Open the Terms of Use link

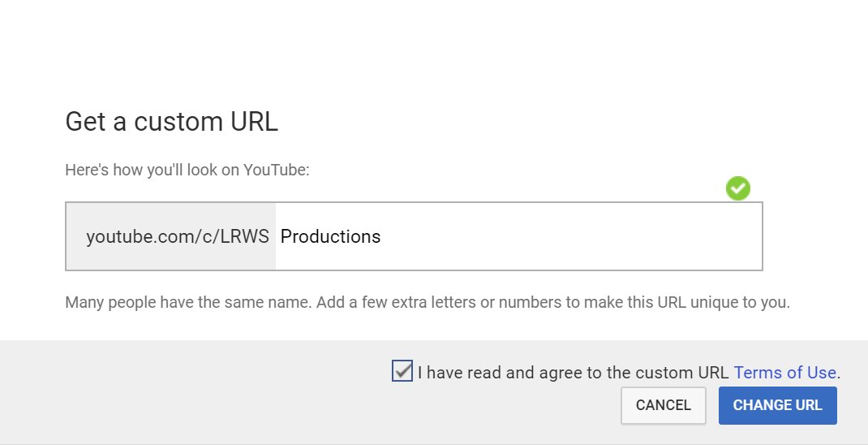[784, 373]
